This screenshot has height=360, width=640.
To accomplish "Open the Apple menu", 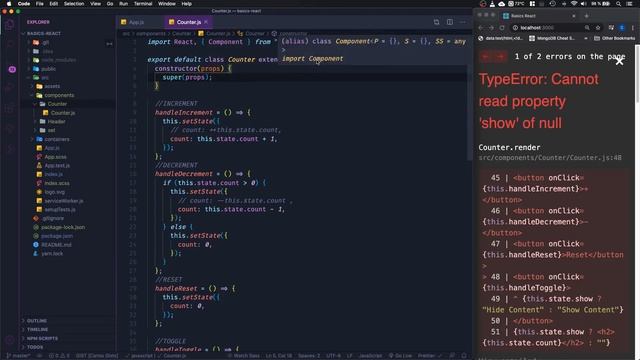I will tap(9, 4).
